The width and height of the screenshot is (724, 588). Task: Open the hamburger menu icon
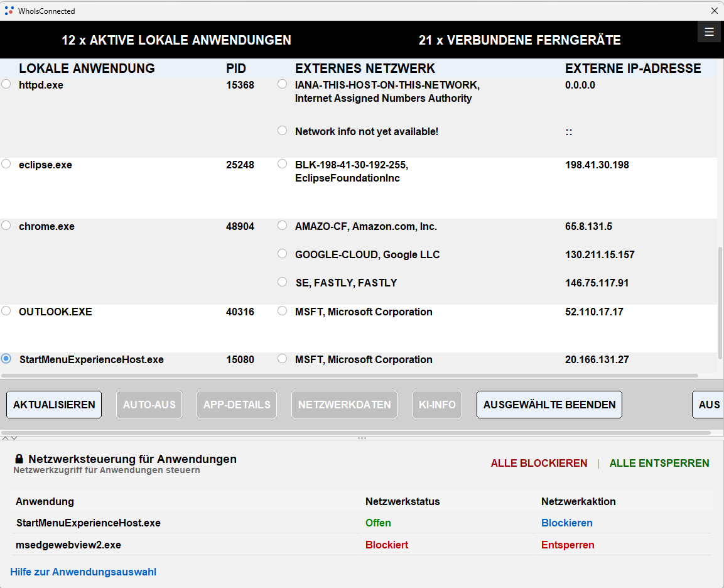pyautogui.click(x=709, y=32)
